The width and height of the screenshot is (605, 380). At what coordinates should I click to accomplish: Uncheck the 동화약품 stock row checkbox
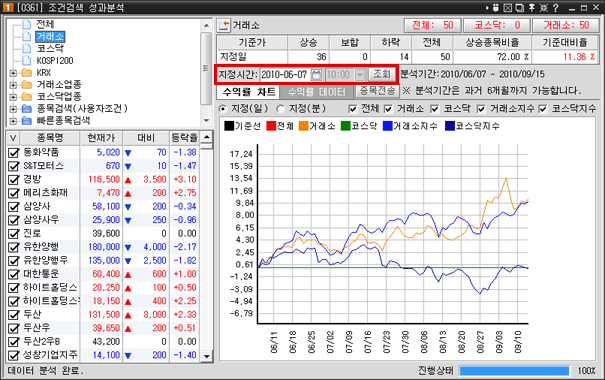point(14,153)
